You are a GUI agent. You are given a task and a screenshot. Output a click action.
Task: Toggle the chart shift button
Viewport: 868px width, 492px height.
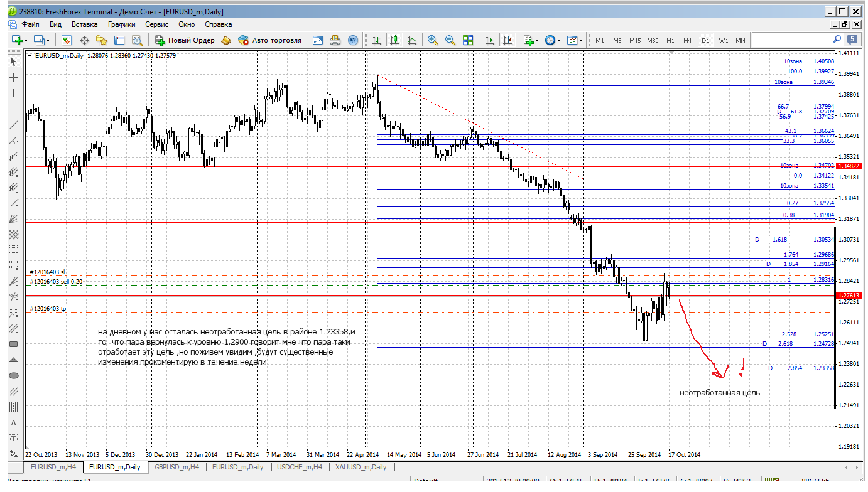[507, 40]
